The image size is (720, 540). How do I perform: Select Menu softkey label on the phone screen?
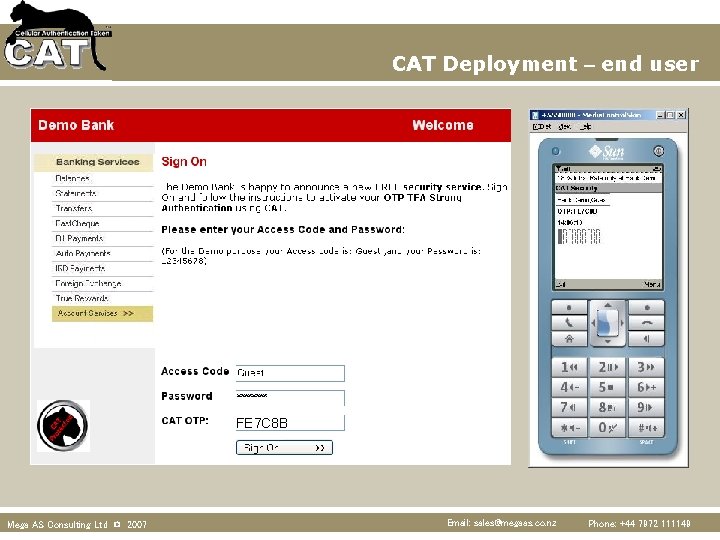click(x=652, y=285)
